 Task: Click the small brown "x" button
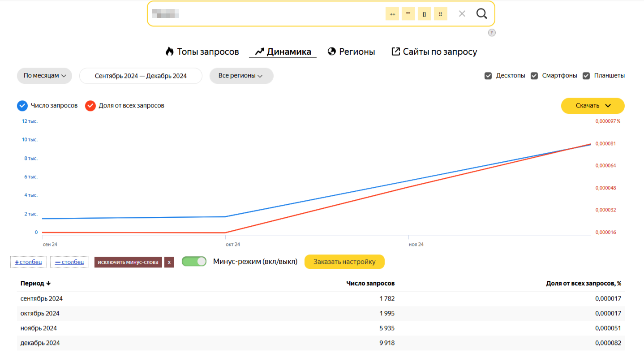[169, 262]
